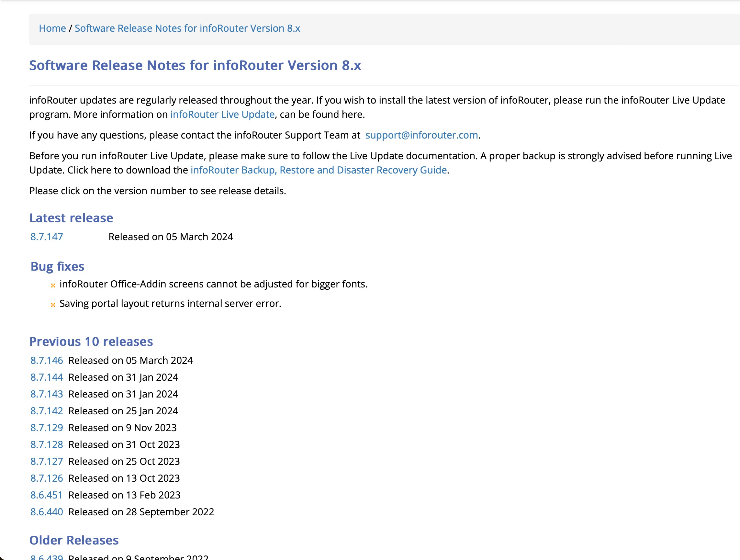Click the text 'Released on 25 Oct 2023'

point(124,462)
